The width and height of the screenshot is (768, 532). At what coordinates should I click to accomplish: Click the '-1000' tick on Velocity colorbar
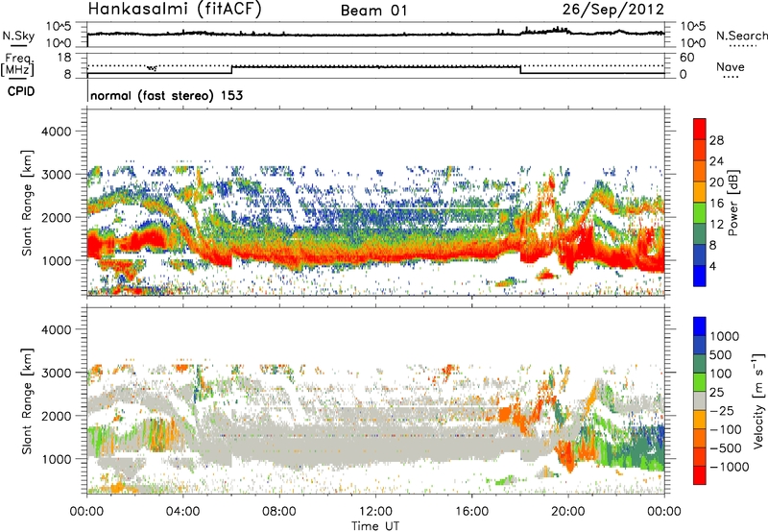[x=729, y=467]
